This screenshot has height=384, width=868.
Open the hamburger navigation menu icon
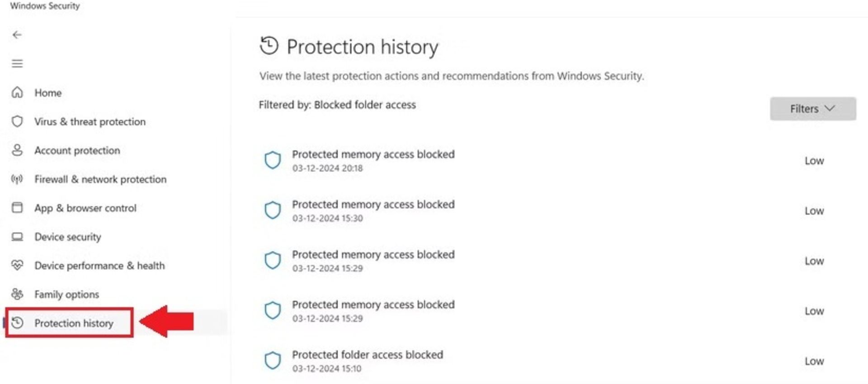tap(17, 64)
